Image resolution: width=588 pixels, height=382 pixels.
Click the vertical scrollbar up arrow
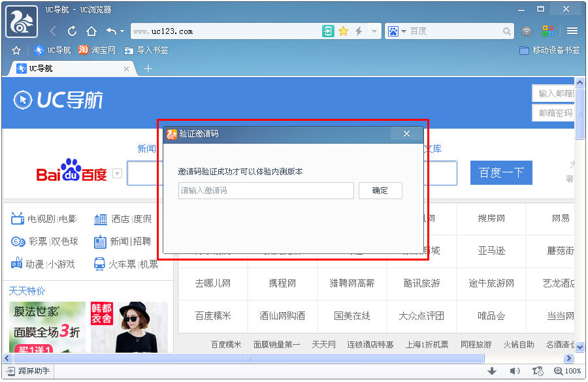click(x=580, y=83)
